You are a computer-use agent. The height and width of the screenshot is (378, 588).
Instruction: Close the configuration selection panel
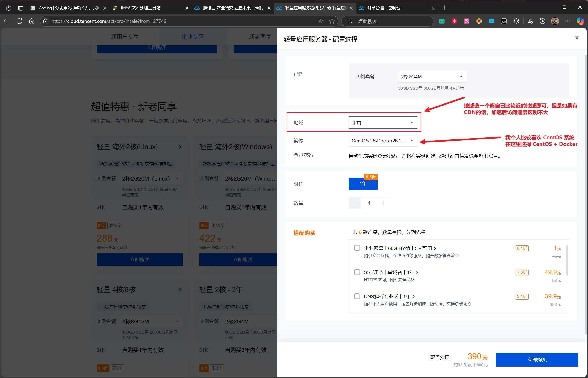pos(577,38)
